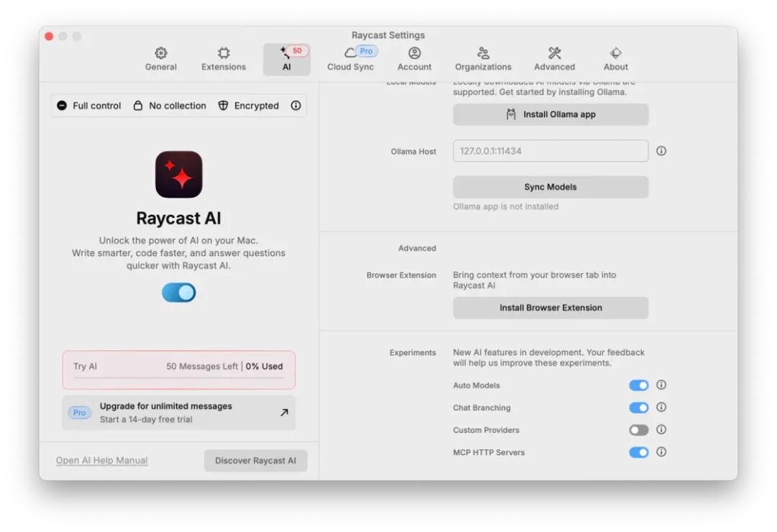Disable the Auto Models experiment toggle
This screenshot has height=532, width=777.
[639, 385]
